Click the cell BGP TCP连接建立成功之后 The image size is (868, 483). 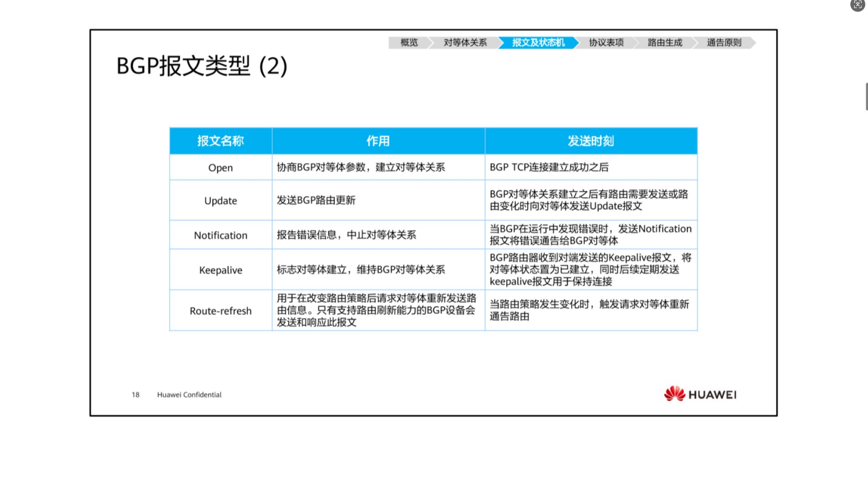coord(591,167)
